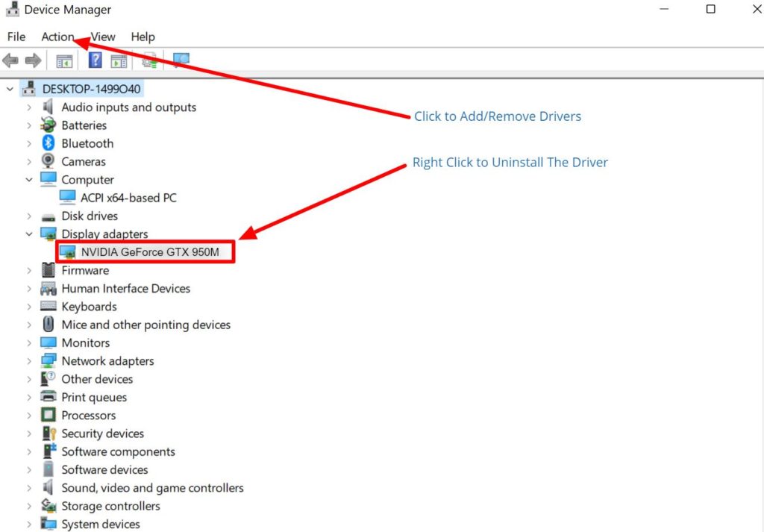
Task: Collapse the Display adapters chevron
Action: (x=29, y=234)
